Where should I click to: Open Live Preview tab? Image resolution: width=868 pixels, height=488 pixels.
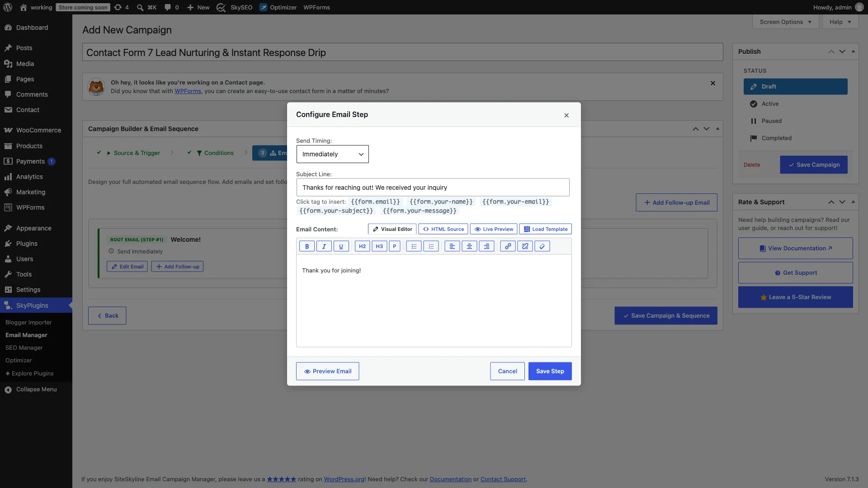(x=494, y=229)
